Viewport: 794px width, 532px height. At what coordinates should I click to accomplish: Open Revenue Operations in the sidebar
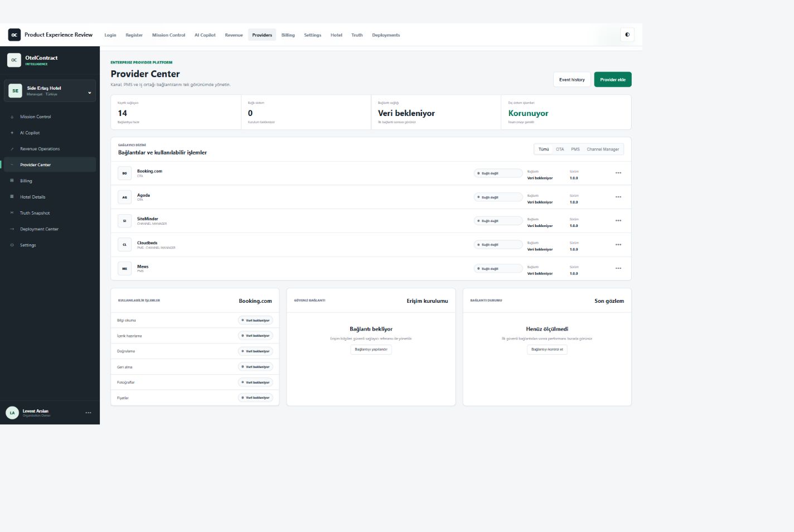50,149
